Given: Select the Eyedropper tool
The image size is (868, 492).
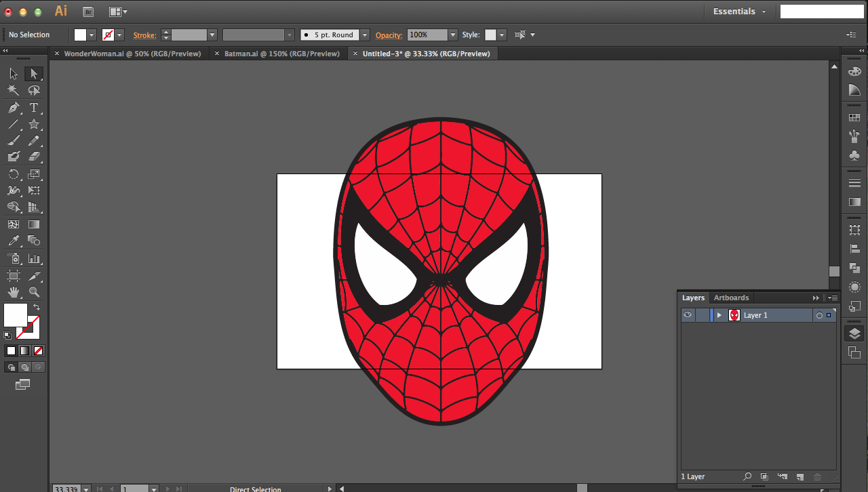Looking at the screenshot, I should tap(14, 241).
